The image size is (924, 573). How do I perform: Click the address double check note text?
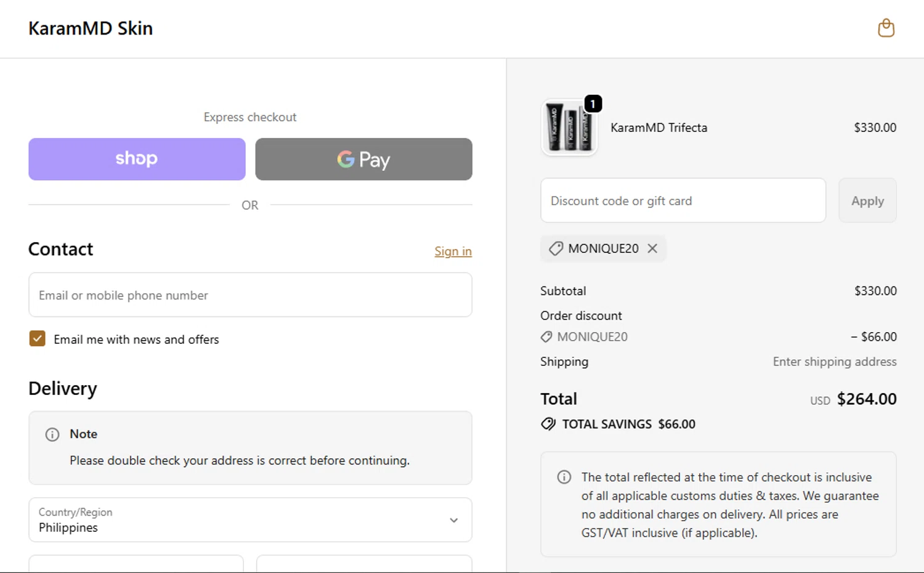pyautogui.click(x=240, y=460)
